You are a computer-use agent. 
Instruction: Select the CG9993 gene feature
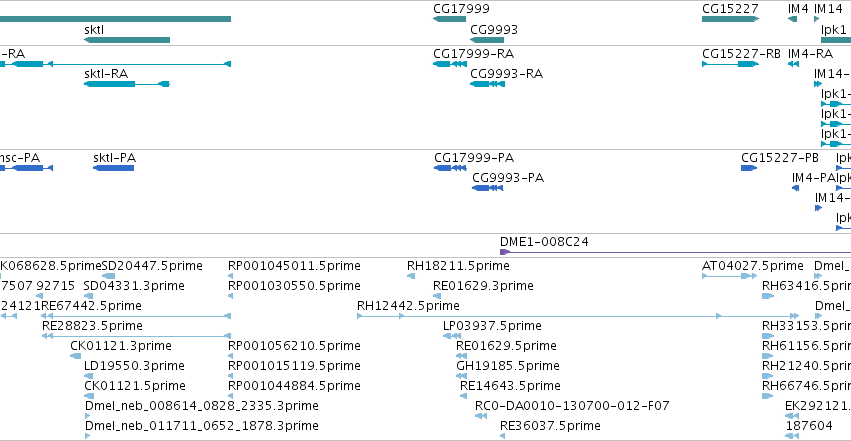click(x=487, y=40)
